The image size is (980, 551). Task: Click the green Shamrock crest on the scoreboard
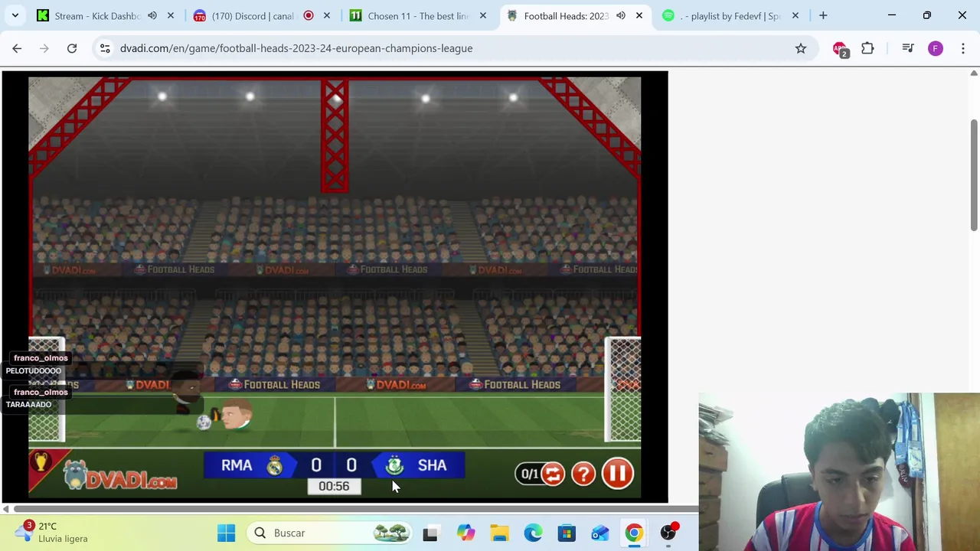click(x=394, y=465)
